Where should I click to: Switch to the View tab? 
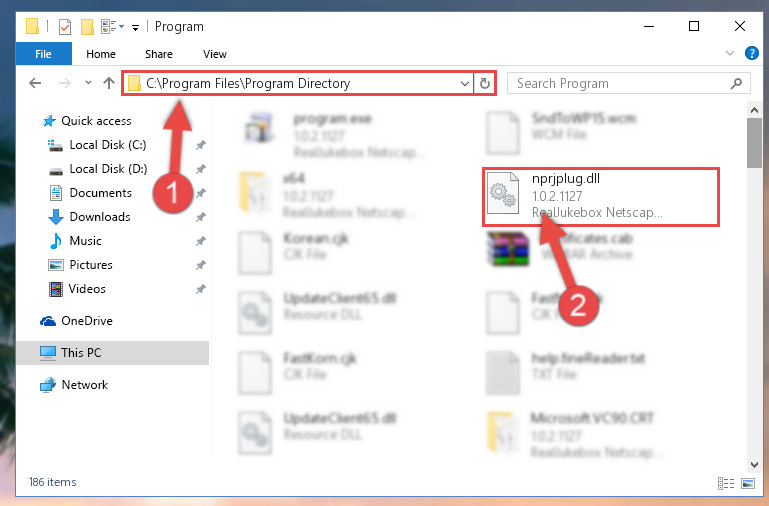[215, 54]
